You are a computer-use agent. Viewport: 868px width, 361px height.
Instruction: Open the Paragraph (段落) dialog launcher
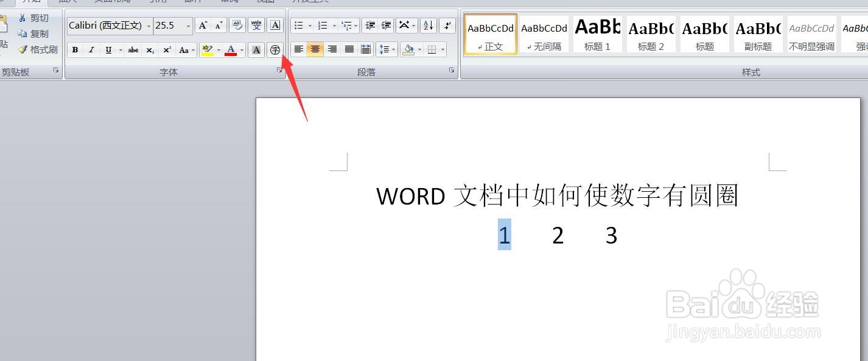pyautogui.click(x=452, y=71)
